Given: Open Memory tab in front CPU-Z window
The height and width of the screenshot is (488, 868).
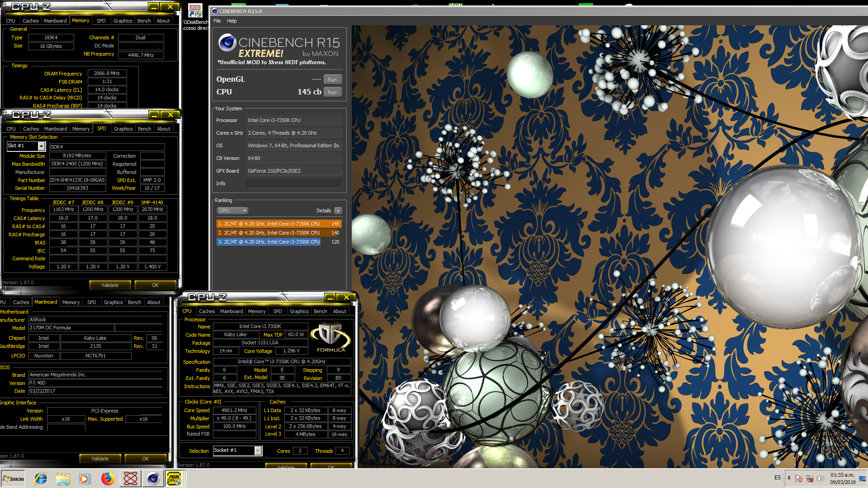Looking at the screenshot, I should click(x=257, y=311).
